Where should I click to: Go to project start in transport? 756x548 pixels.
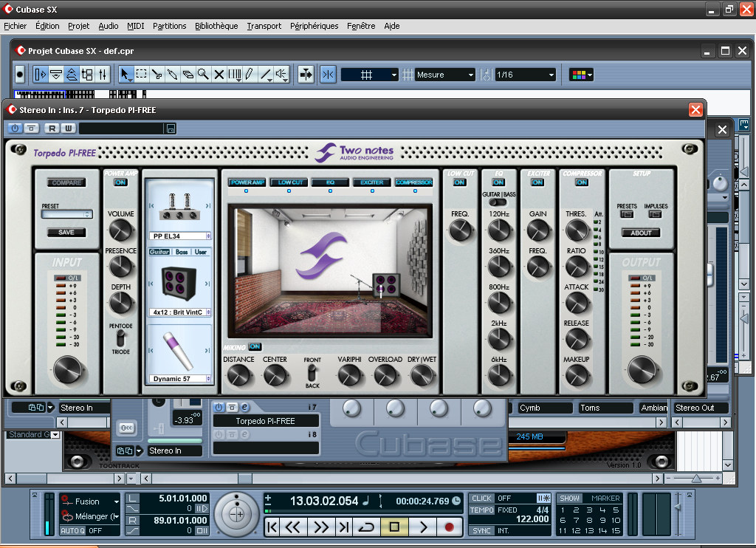pos(272,527)
